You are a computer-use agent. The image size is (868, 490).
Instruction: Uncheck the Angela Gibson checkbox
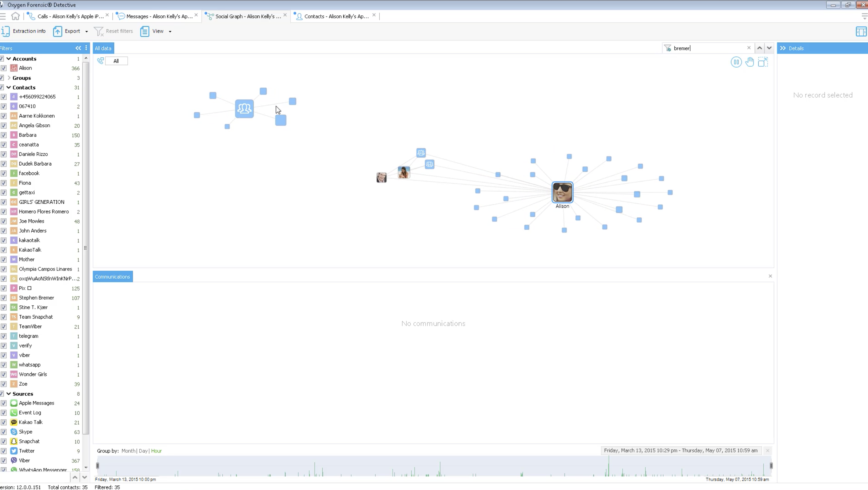(4, 125)
